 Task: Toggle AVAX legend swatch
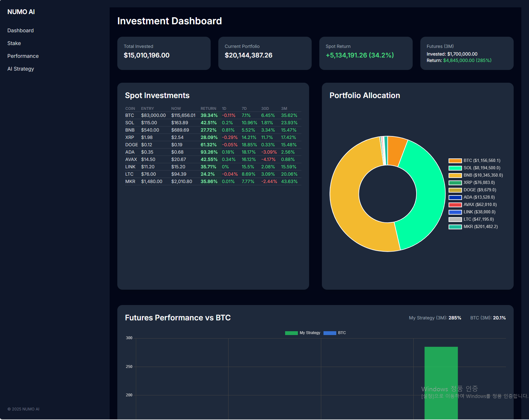pos(455,205)
